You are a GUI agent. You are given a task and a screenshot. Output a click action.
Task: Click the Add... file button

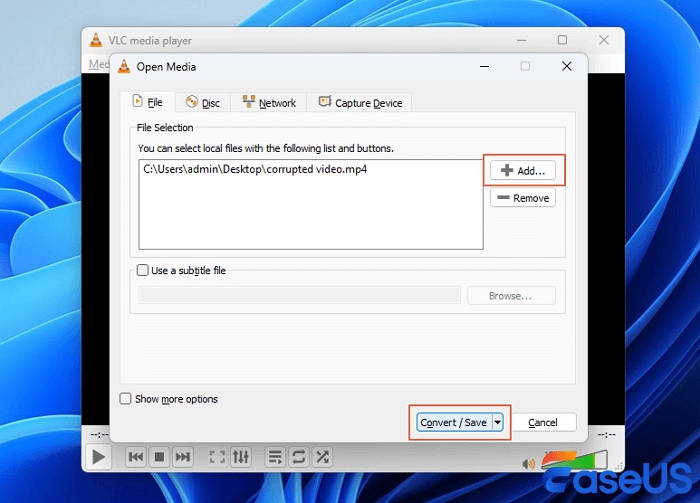pyautogui.click(x=523, y=170)
